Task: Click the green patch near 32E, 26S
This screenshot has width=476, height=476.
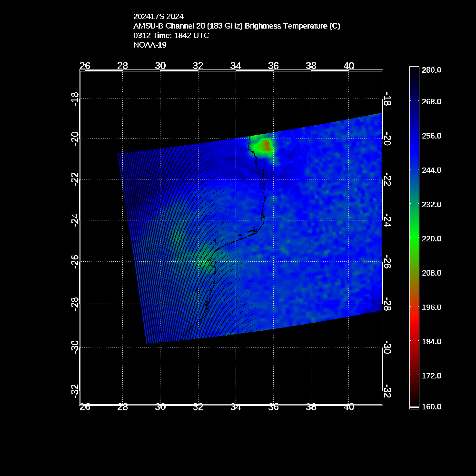Action: [203, 260]
